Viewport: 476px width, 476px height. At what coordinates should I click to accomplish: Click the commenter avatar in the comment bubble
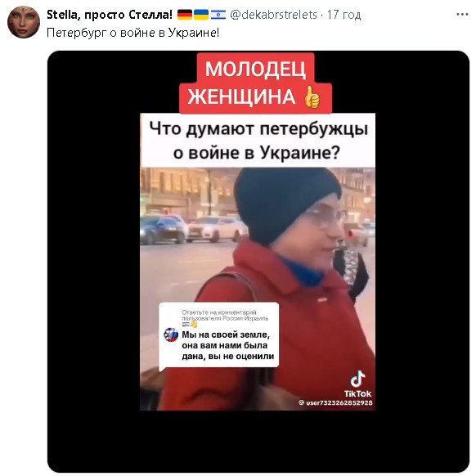point(171,335)
